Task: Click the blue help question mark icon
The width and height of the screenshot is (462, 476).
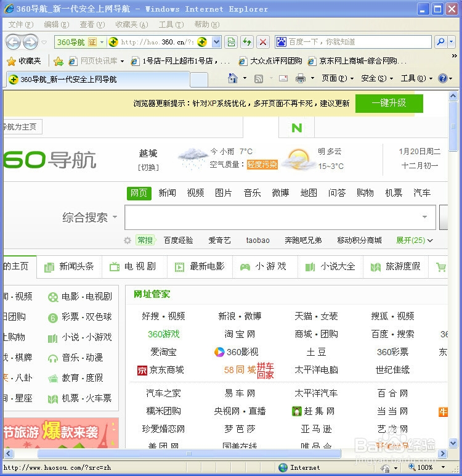Action: pyautogui.click(x=443, y=79)
